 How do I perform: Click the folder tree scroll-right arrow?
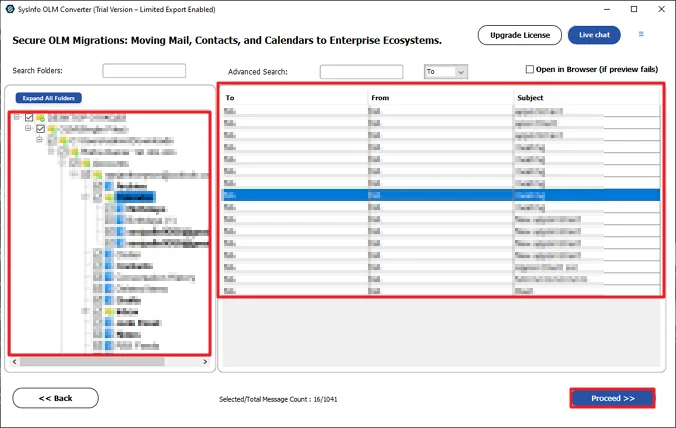pos(205,362)
